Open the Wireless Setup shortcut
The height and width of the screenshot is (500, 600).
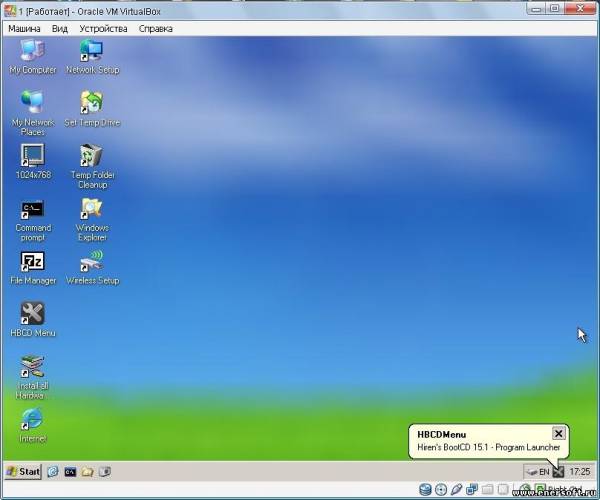click(x=92, y=268)
